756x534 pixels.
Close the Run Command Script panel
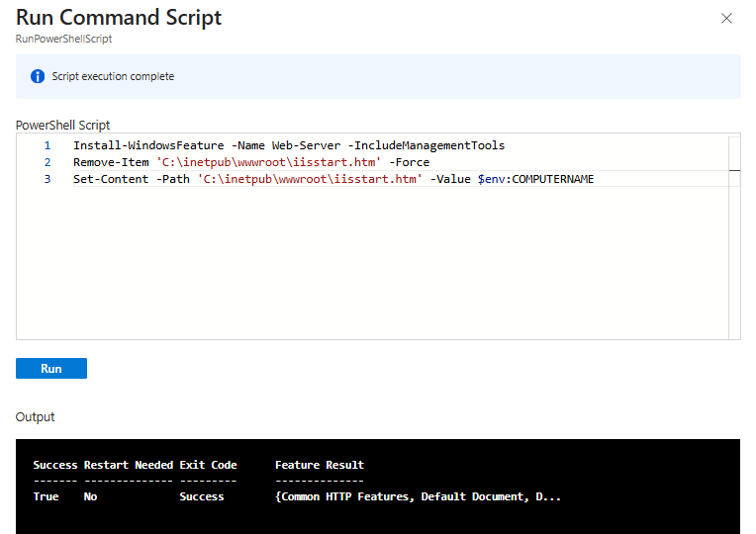(726, 19)
